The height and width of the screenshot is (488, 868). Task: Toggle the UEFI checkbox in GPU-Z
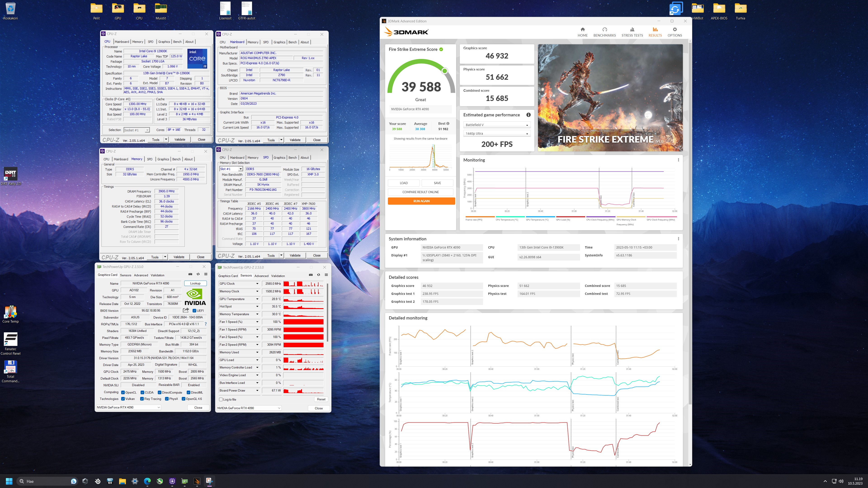coord(194,310)
